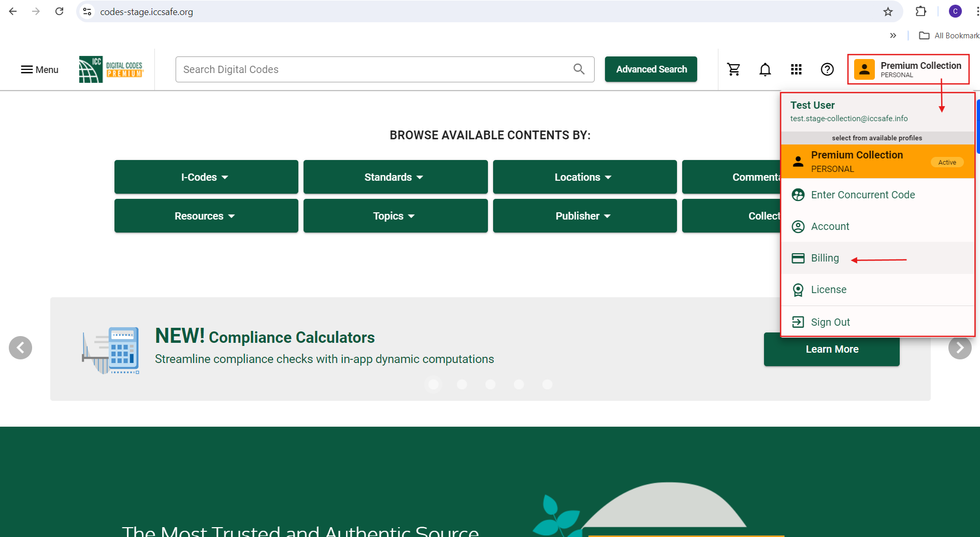Show hidden bookmarks chevron

[x=893, y=36]
